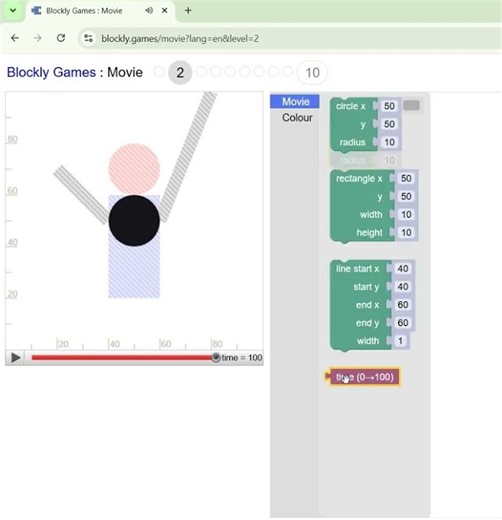The height and width of the screenshot is (520, 502).
Task: Click the browser back arrow
Action: (x=15, y=38)
